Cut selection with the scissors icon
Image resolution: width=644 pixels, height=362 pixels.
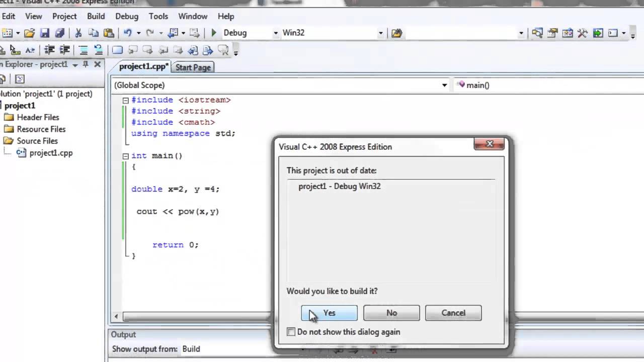(x=78, y=33)
